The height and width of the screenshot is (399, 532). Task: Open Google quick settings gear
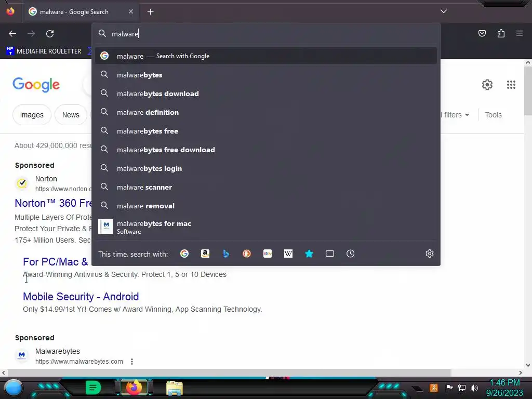(487, 85)
